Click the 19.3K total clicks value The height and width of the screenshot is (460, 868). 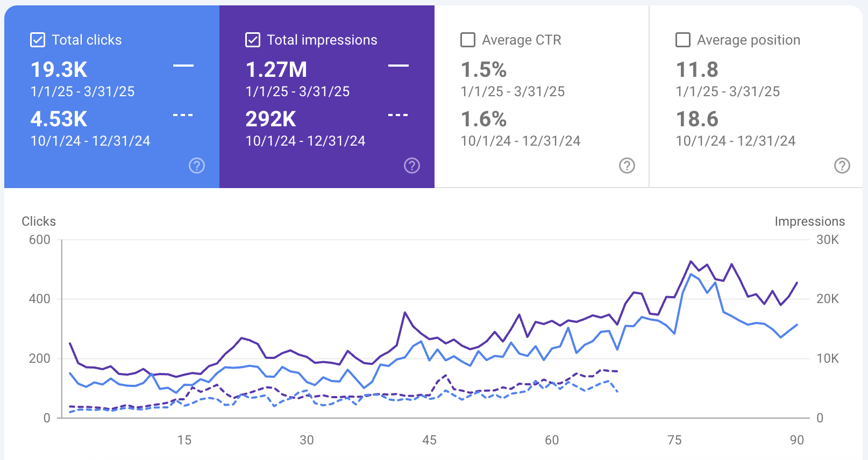coord(59,70)
